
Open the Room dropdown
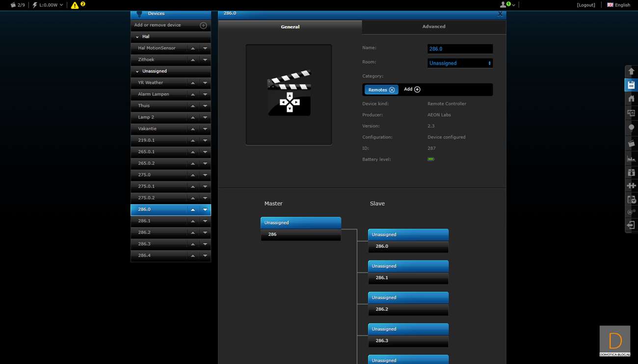[x=460, y=63]
